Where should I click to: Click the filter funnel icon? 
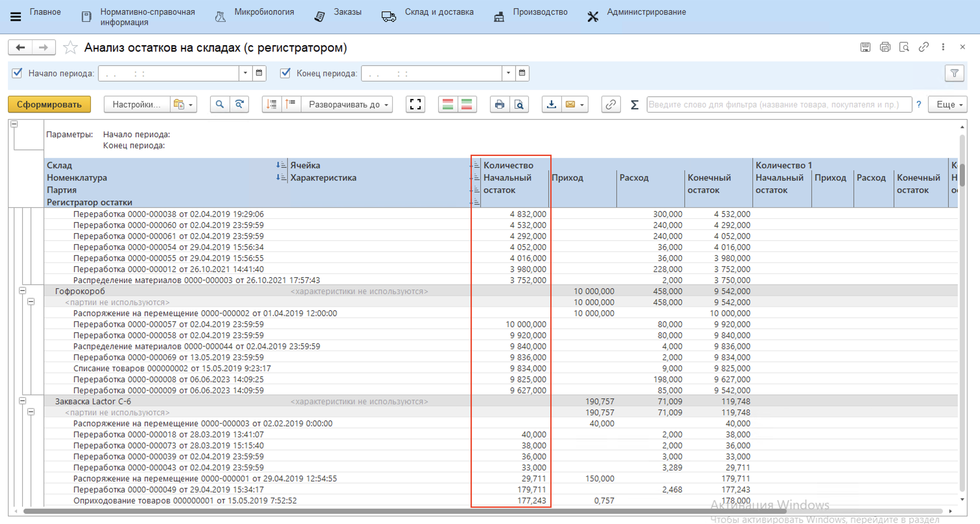click(954, 73)
